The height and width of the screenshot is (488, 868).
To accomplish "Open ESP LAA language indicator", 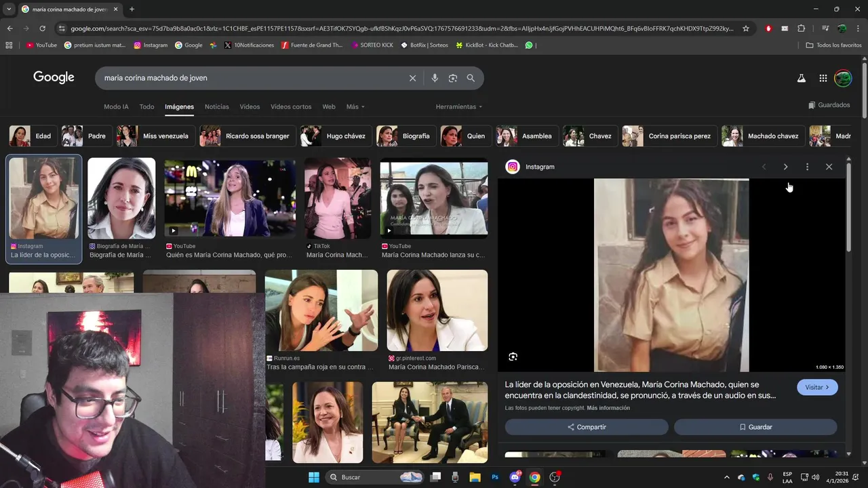I will [x=787, y=477].
